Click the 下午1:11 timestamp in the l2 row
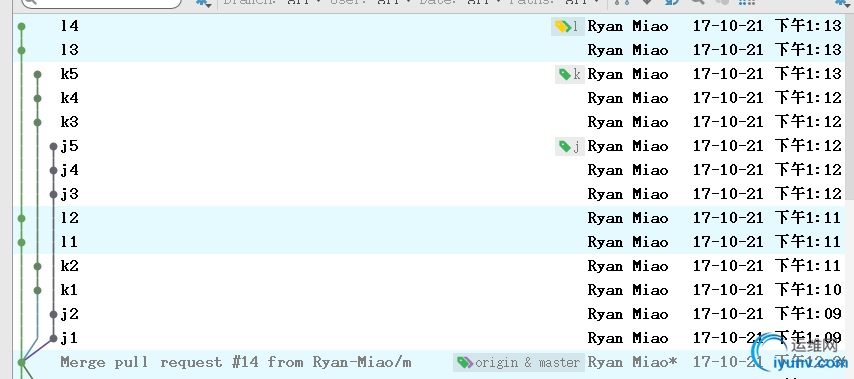Screen dimensions: 854x379 [x=808, y=218]
